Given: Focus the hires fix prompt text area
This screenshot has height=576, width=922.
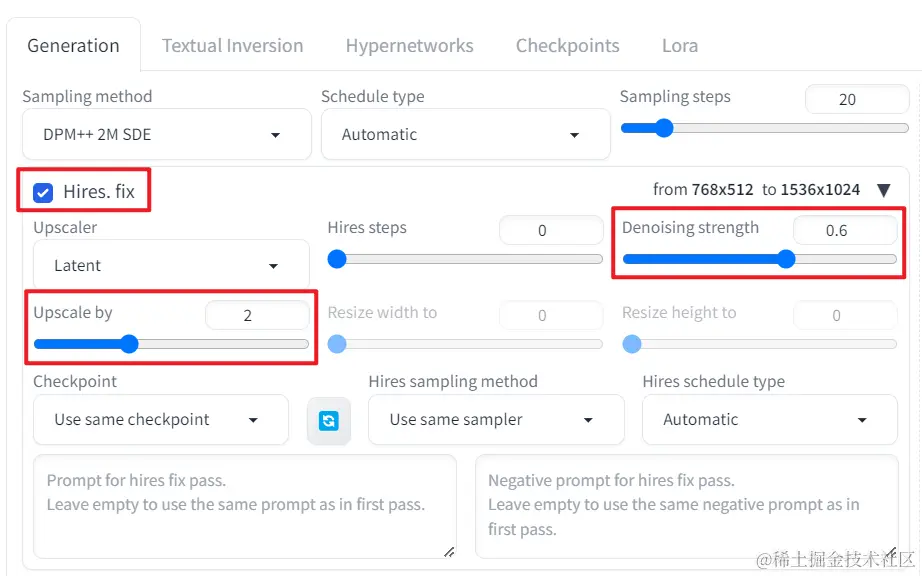Looking at the screenshot, I should tap(245, 506).
